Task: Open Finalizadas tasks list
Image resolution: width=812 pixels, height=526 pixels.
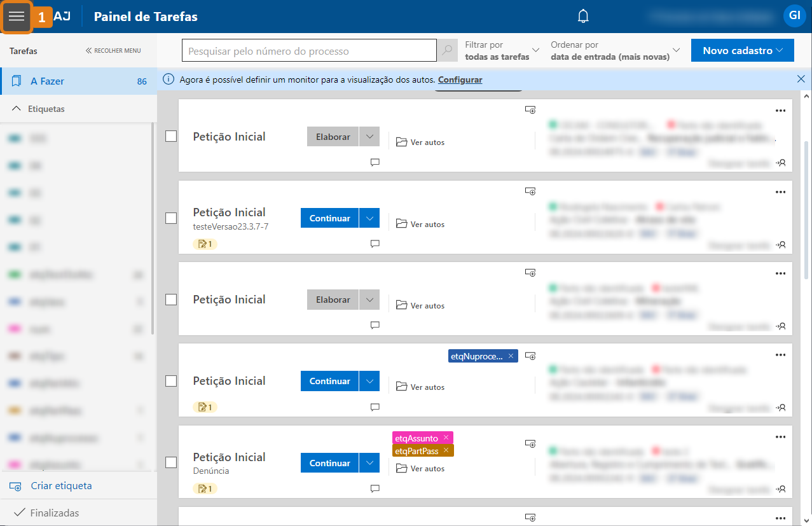Action: (54, 513)
